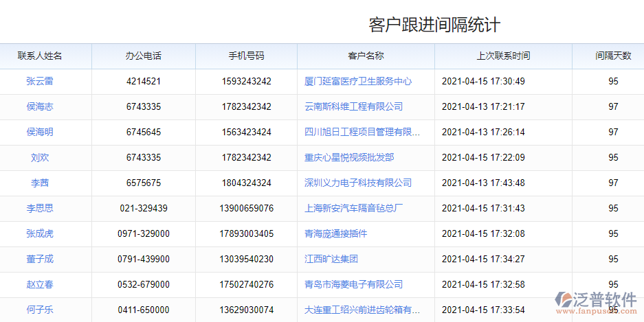
Task: Click the 客户名称 column header
Action: tap(366, 56)
